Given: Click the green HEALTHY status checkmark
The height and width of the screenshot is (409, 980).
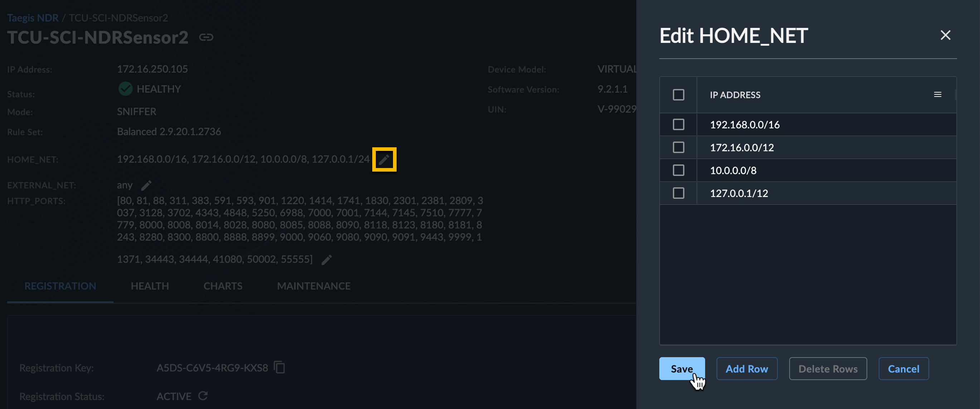Looking at the screenshot, I should 125,89.
